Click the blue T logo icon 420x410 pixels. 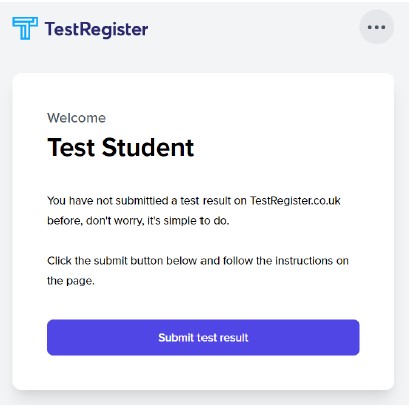[x=25, y=28]
